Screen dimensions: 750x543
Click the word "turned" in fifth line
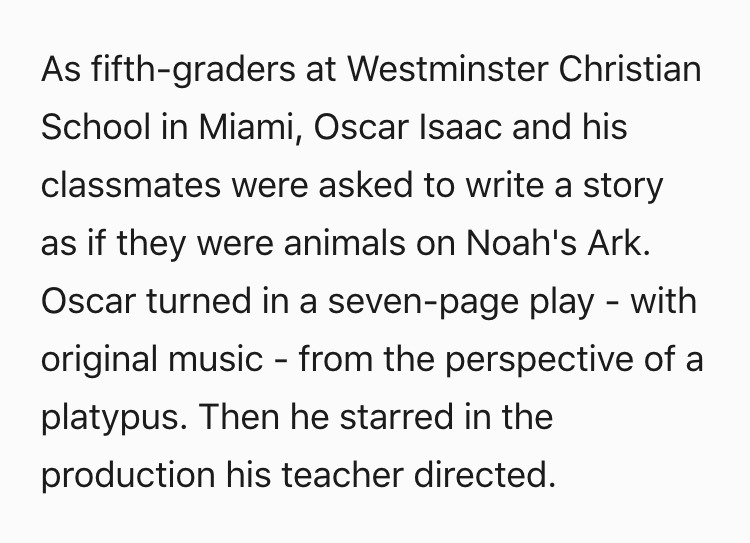click(199, 301)
